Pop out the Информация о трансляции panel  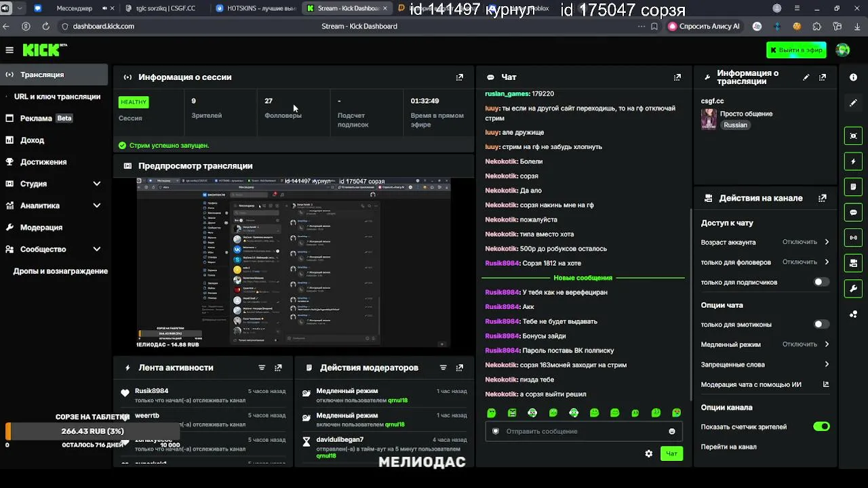[823, 77]
